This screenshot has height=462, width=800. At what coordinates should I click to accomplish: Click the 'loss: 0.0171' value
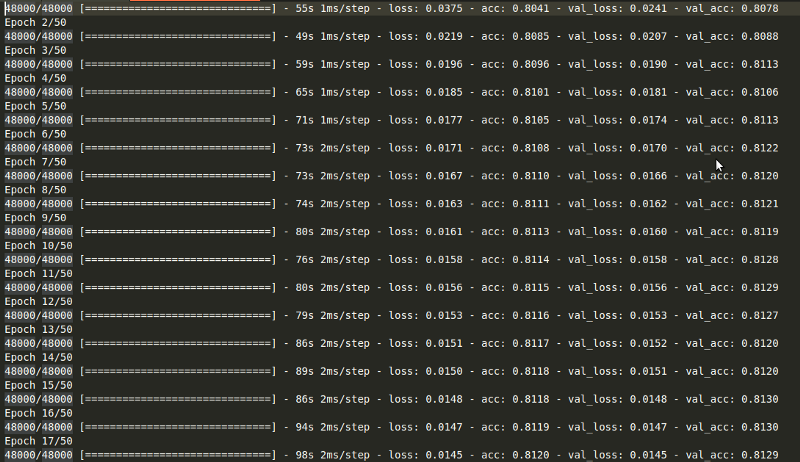tap(426, 148)
